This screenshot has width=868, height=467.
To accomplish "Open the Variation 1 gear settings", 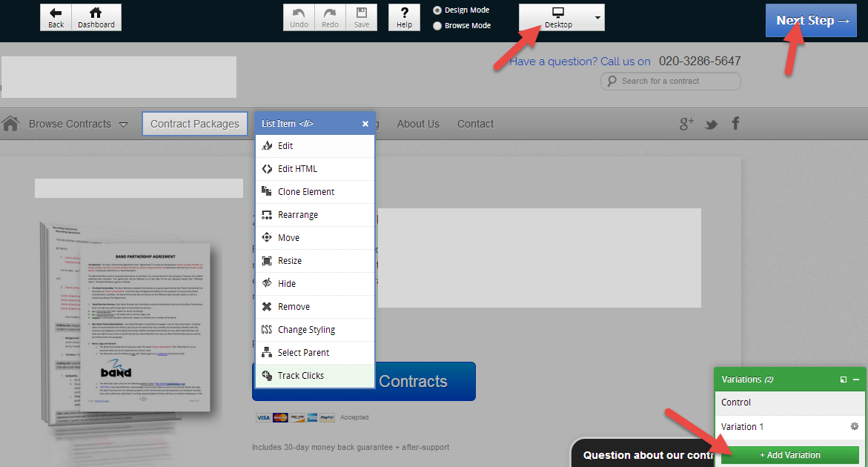I will point(854,426).
